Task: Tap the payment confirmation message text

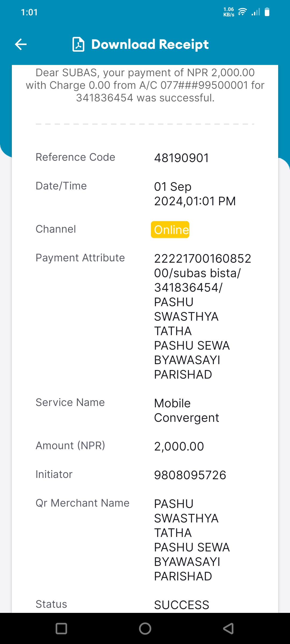Action: click(145, 85)
